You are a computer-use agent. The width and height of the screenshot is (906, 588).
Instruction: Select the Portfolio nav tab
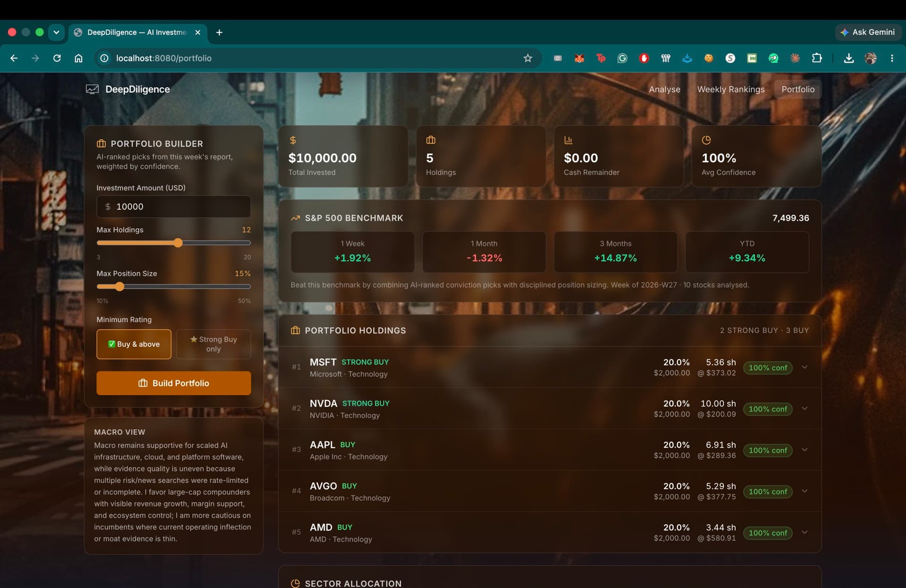798,89
